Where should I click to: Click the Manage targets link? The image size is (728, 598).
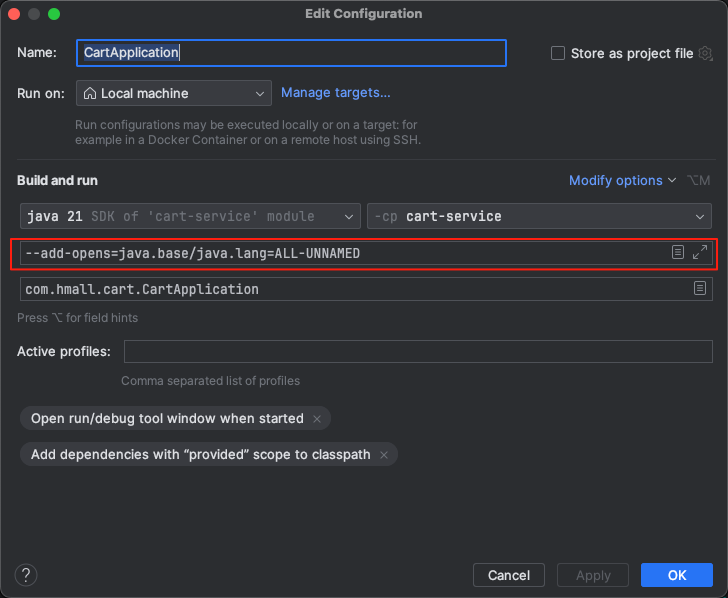335,92
